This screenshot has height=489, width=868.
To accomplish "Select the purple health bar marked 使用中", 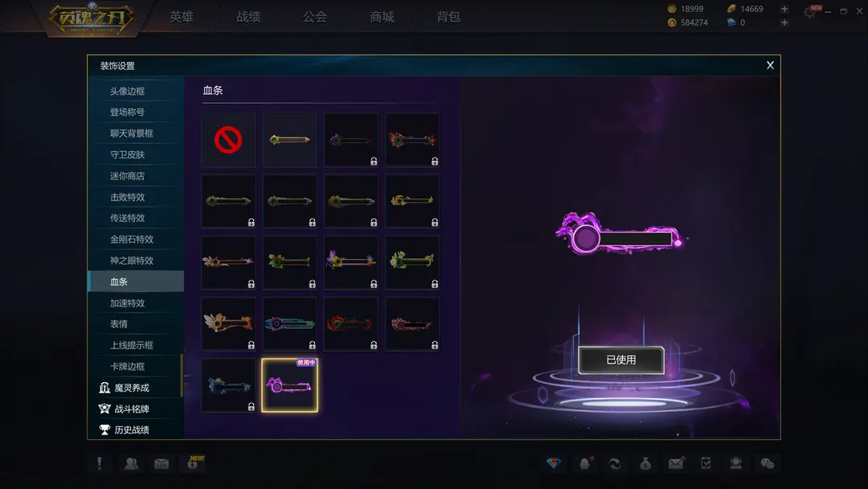I will [x=289, y=385].
